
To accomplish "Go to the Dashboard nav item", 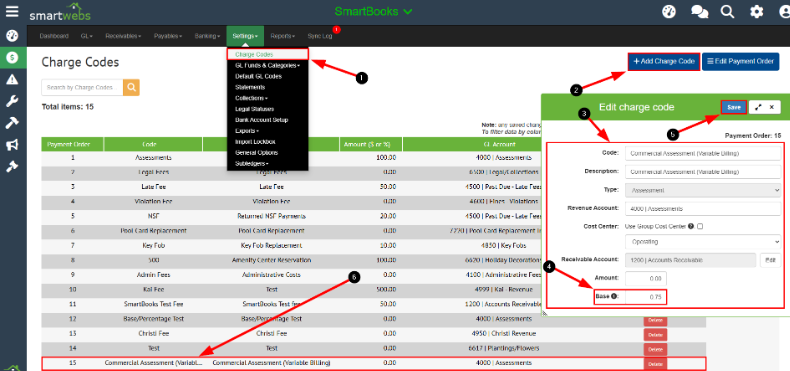I will click(54, 36).
